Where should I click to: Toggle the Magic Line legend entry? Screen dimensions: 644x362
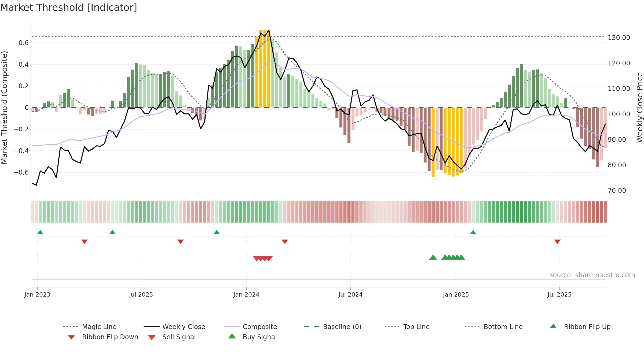pos(90,327)
